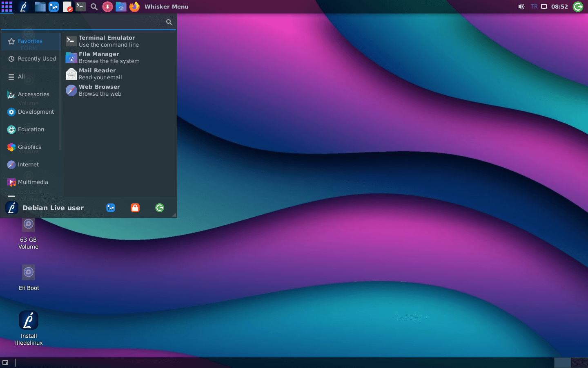
Task: Select the Recently Used category
Action: click(31, 59)
